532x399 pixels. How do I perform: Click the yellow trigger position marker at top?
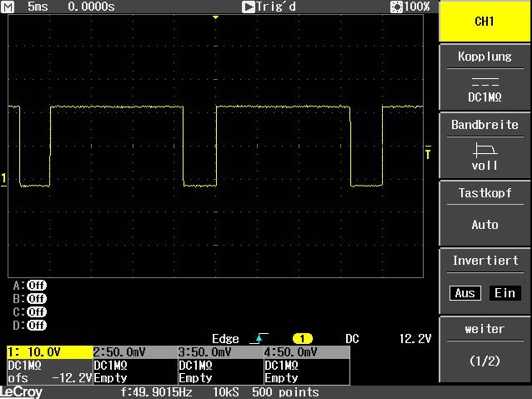(215, 17)
